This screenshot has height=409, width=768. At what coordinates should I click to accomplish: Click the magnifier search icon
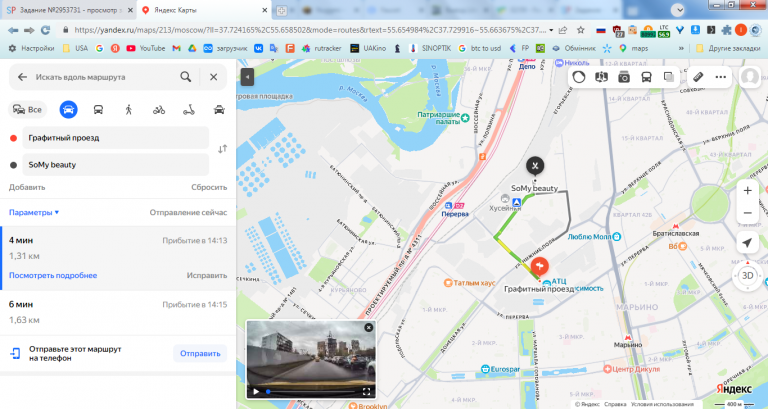(186, 77)
